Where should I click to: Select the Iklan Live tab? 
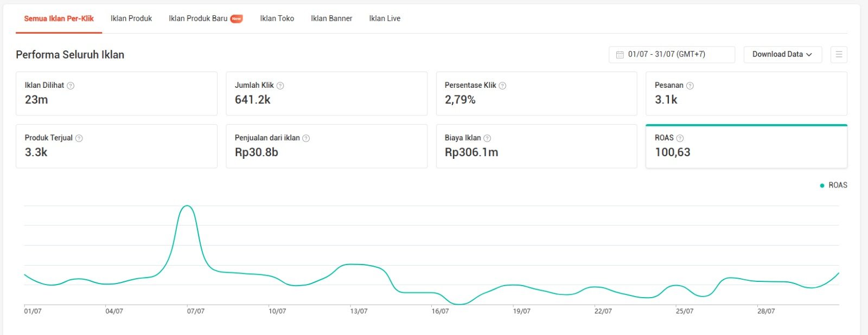pos(385,18)
